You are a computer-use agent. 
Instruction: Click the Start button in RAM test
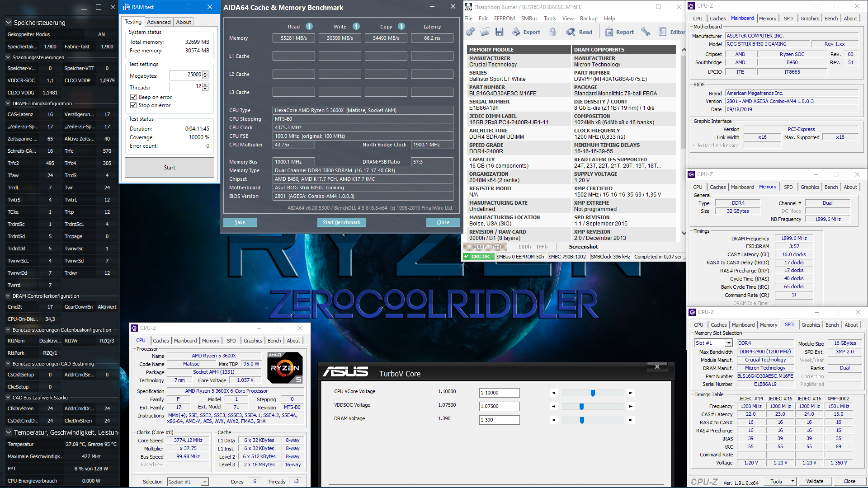pyautogui.click(x=169, y=168)
